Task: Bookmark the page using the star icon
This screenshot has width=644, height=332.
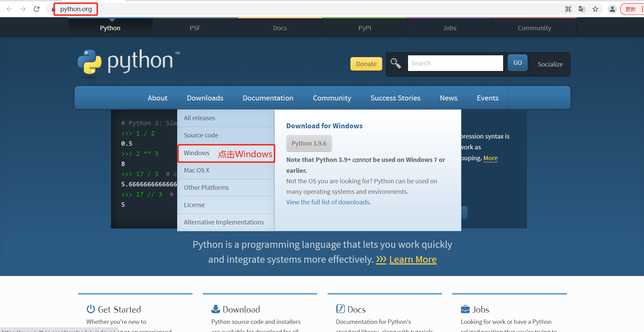Action: 595,9
